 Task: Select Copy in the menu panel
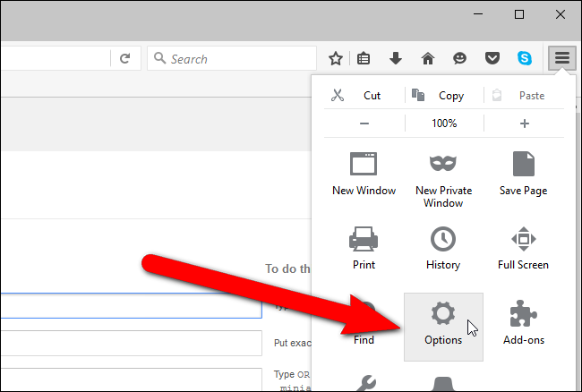[444, 95]
